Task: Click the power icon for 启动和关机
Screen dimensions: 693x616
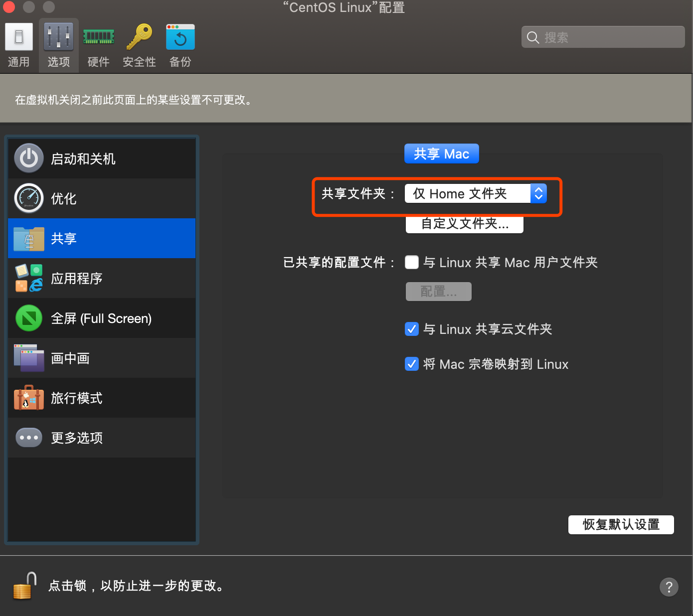Action: click(29, 158)
